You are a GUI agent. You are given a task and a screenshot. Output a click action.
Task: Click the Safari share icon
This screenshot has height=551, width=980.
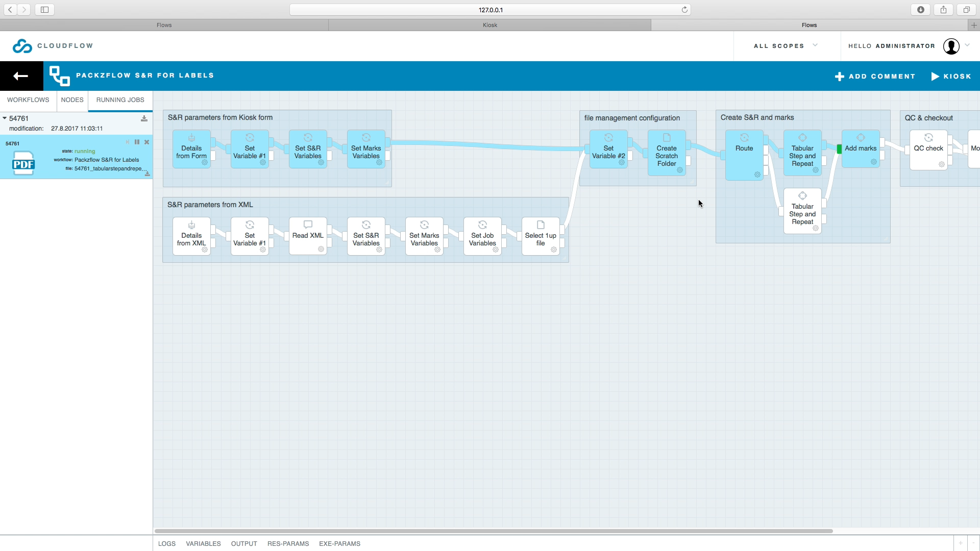pos(943,9)
